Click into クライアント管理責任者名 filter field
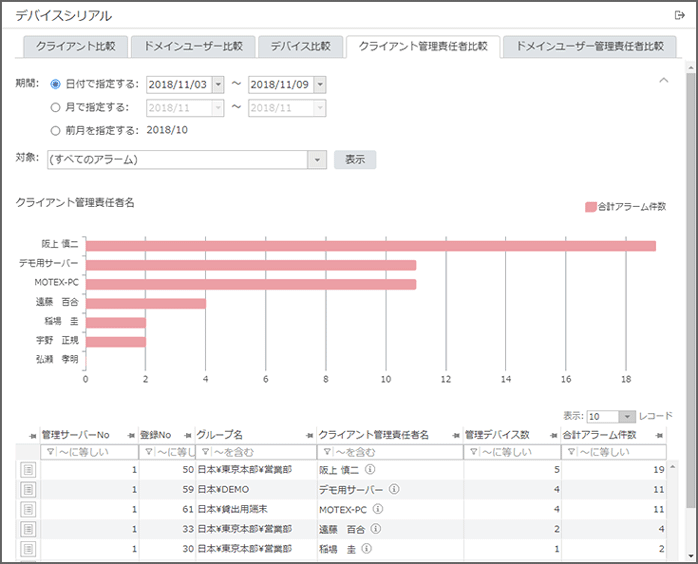 point(390,452)
